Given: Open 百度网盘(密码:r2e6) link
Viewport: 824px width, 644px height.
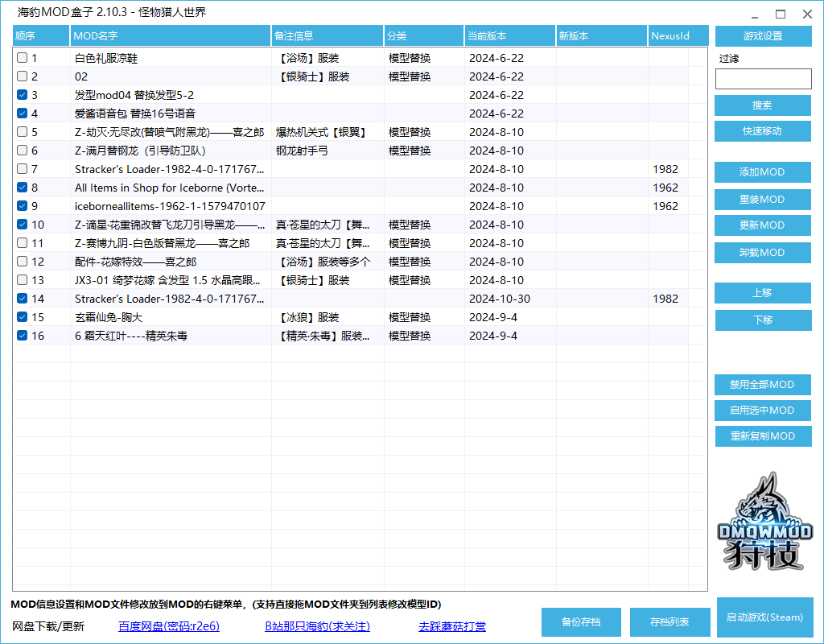Looking at the screenshot, I should [x=169, y=626].
